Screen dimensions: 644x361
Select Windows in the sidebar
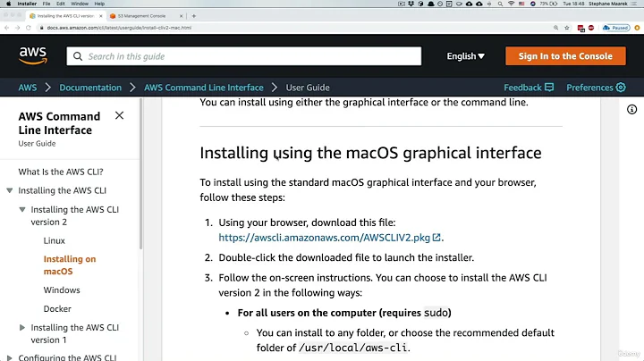62,290
